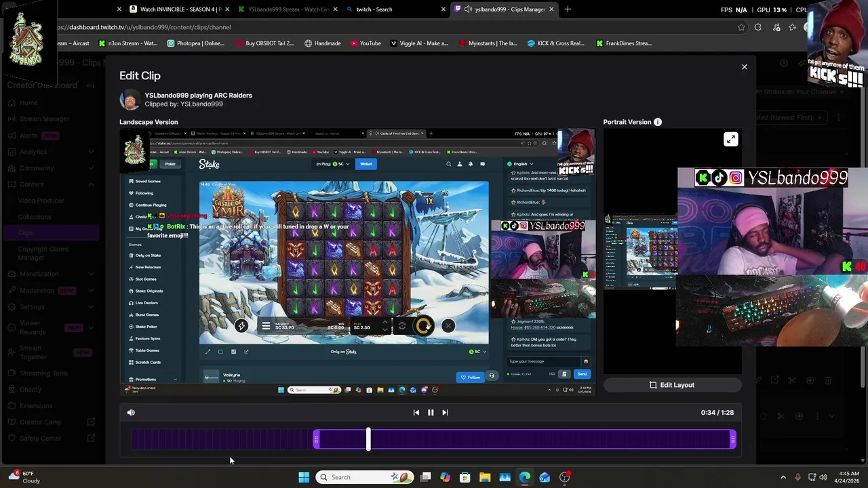868x488 pixels.
Task: Click microphone tray icon
Action: 797,477
